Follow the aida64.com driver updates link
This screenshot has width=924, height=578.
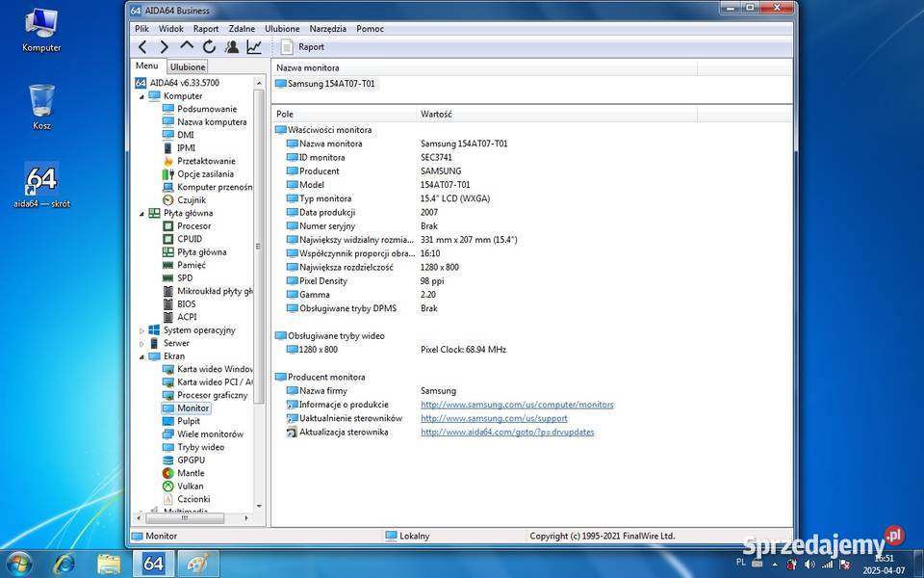[506, 433]
